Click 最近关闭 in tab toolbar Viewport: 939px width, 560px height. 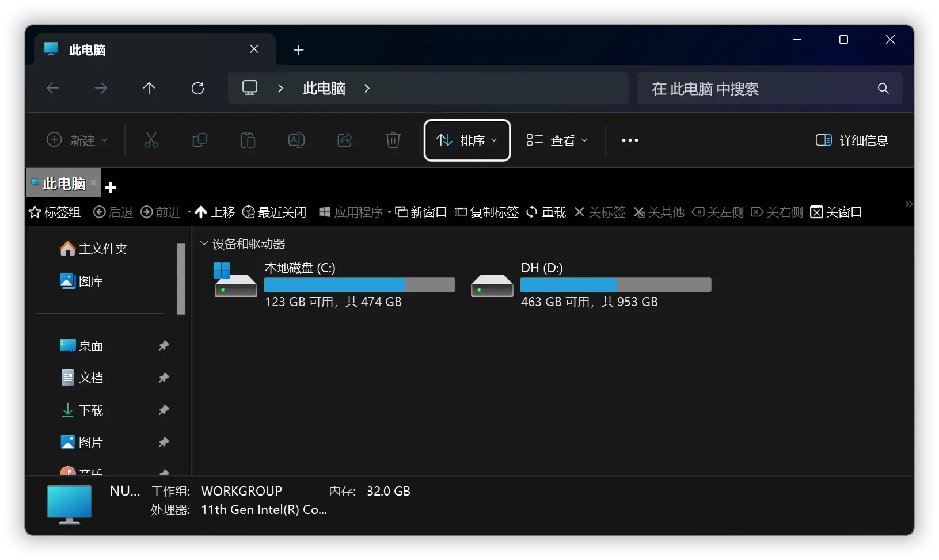(x=274, y=212)
